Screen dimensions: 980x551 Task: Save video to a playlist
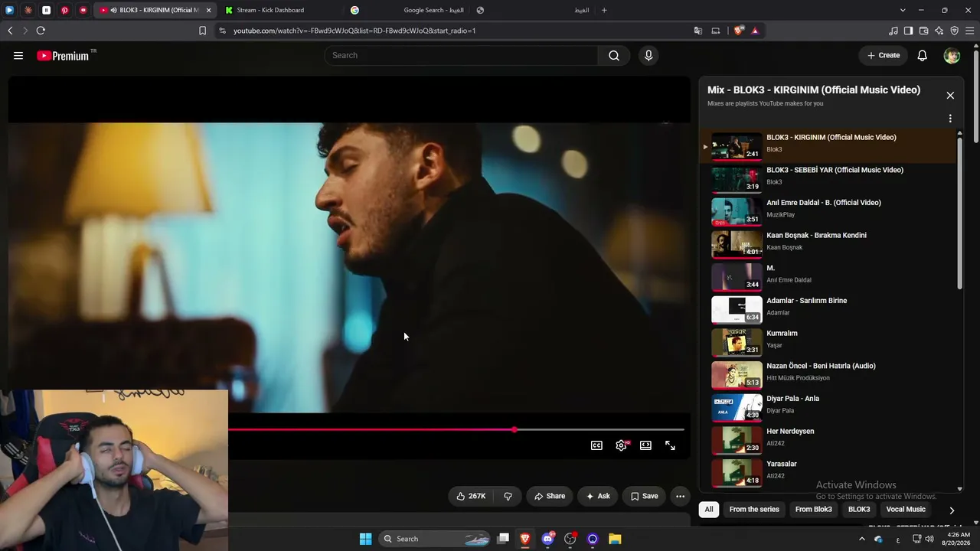[x=644, y=496]
